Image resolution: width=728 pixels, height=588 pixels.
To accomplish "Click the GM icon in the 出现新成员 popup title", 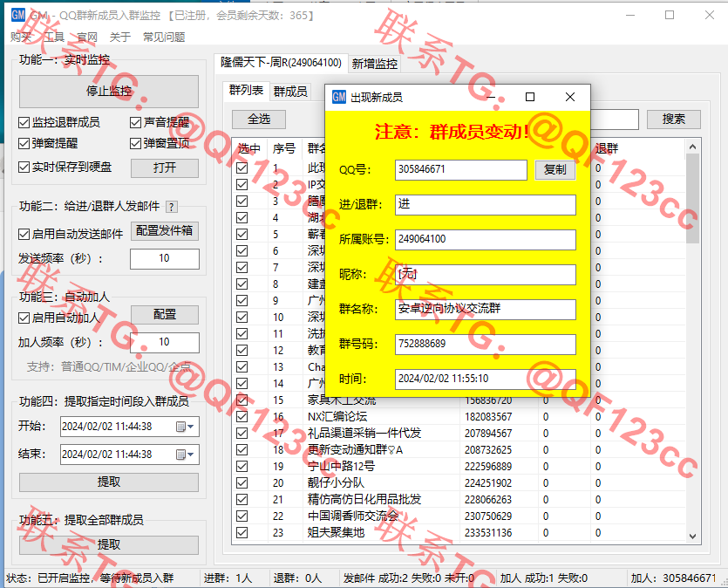I will [x=339, y=97].
